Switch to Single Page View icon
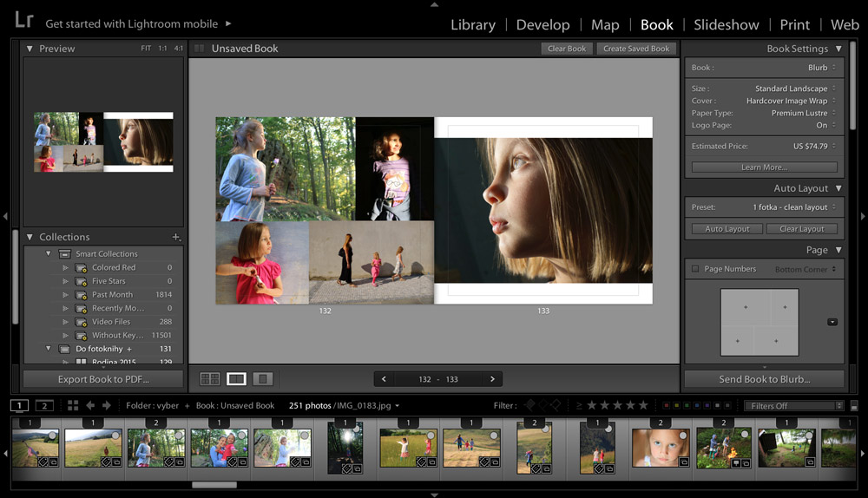868x498 pixels. pyautogui.click(x=263, y=379)
